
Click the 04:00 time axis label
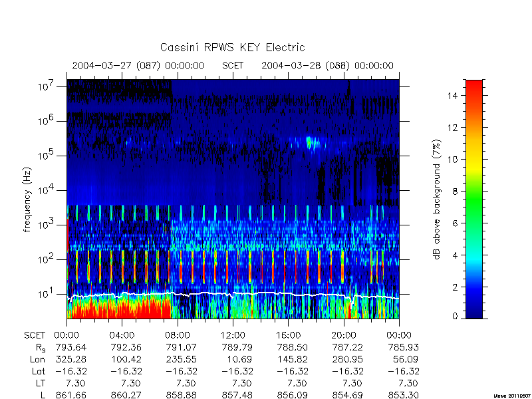tap(122, 336)
